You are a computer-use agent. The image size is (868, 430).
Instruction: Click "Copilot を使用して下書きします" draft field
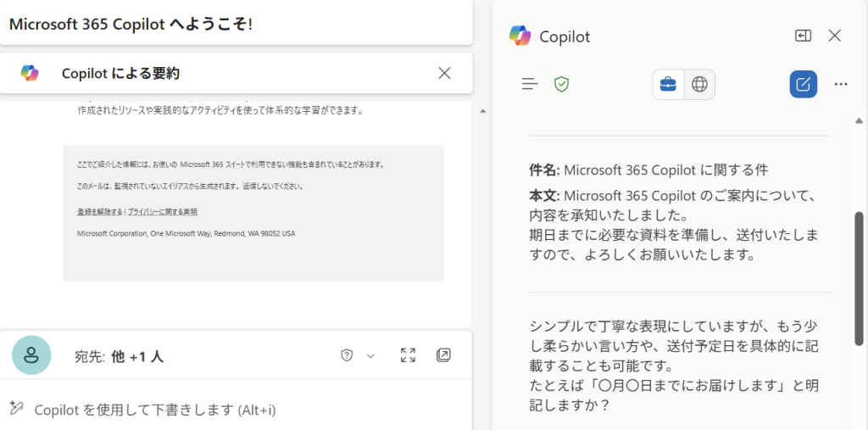(154, 410)
